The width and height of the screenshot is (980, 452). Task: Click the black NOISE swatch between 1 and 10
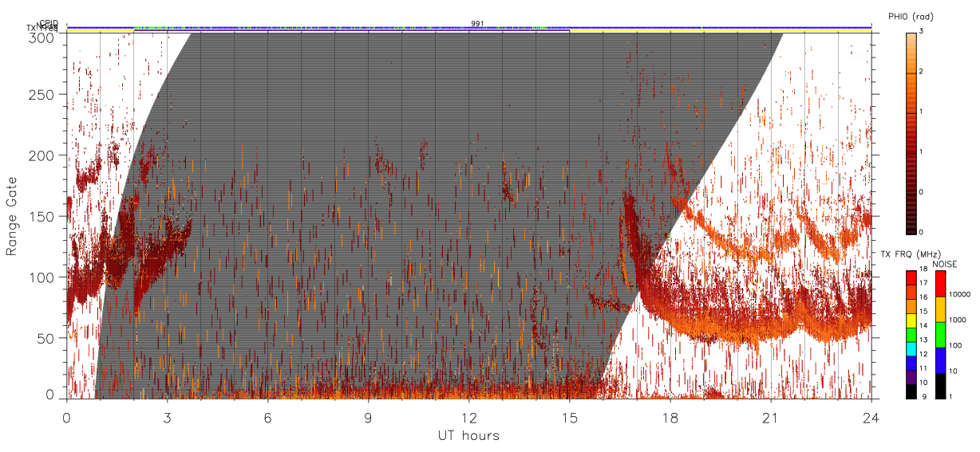942,386
